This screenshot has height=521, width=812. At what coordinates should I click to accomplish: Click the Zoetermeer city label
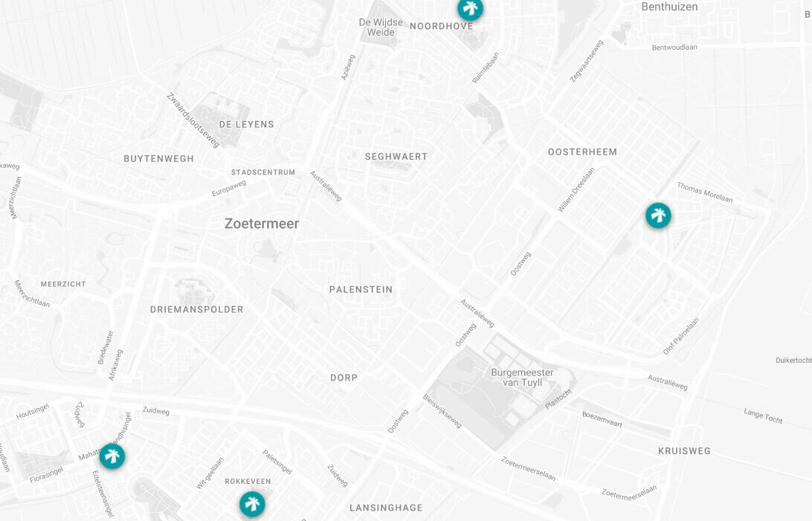click(262, 224)
